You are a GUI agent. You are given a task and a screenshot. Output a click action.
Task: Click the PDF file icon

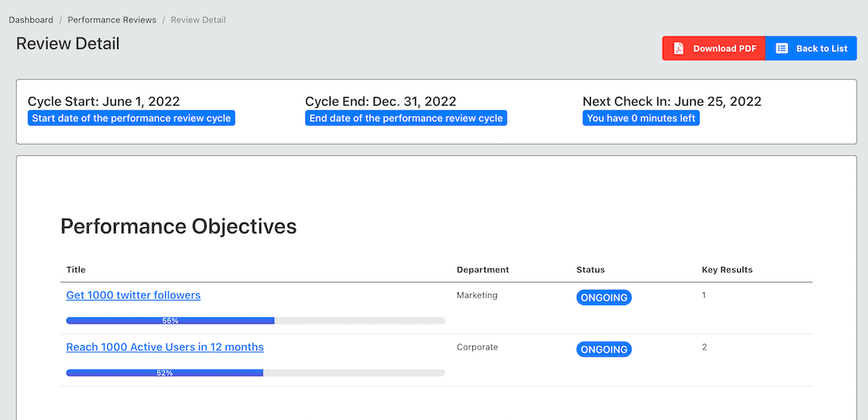(679, 48)
